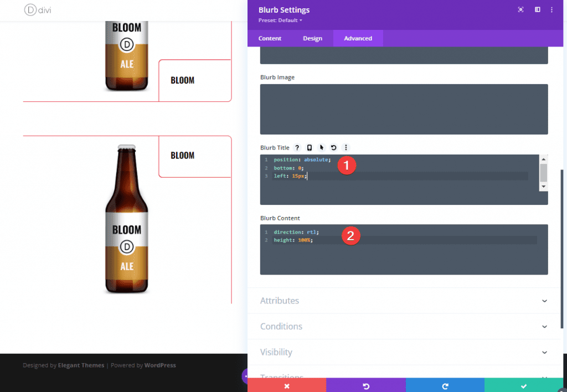Screen dimensions: 567x392
Task: Click the upper partial beer bottle image
Action: 127,56
